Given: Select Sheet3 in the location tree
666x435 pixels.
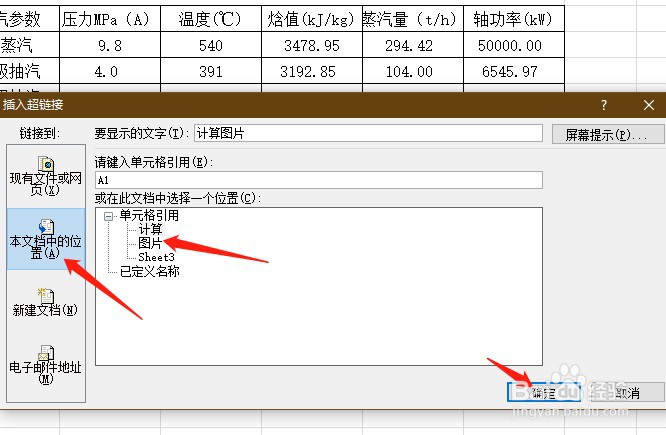Looking at the screenshot, I should click(x=156, y=257).
